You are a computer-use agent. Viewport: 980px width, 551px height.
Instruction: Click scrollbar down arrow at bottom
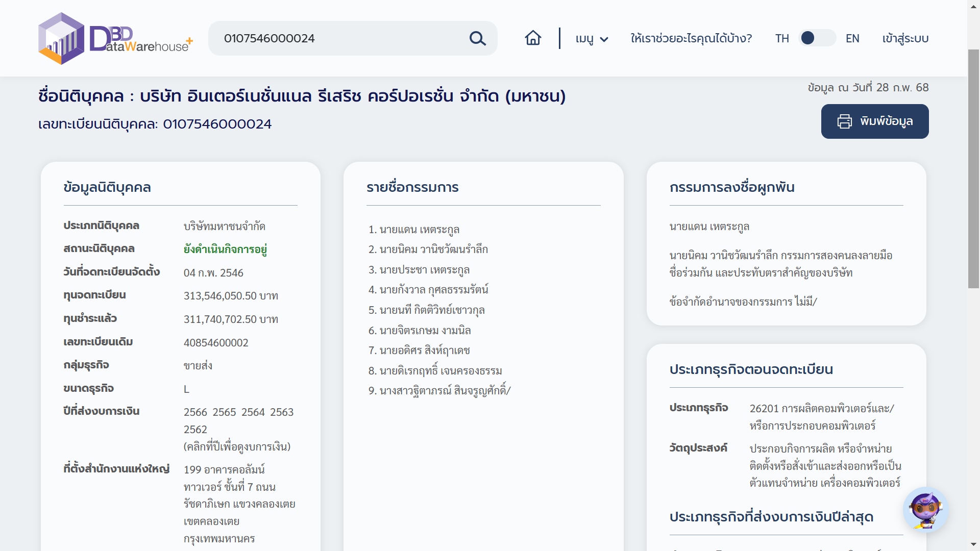[x=973, y=545]
